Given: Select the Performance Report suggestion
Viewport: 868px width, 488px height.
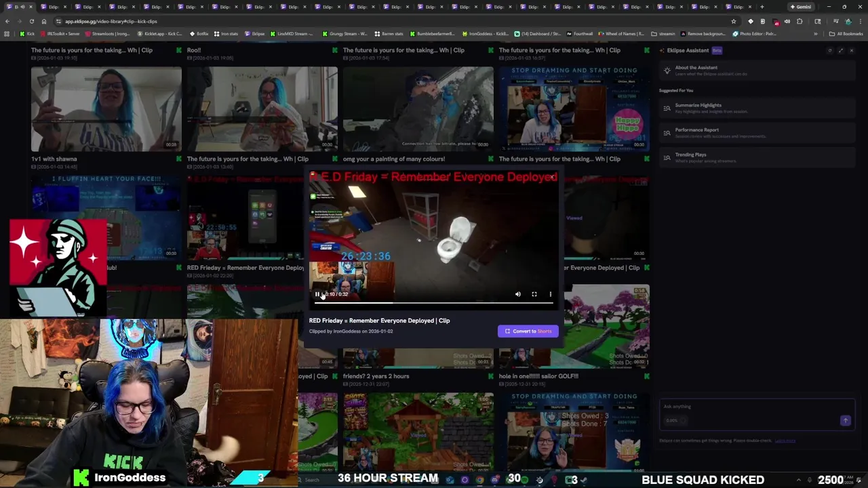Looking at the screenshot, I should pos(757,133).
